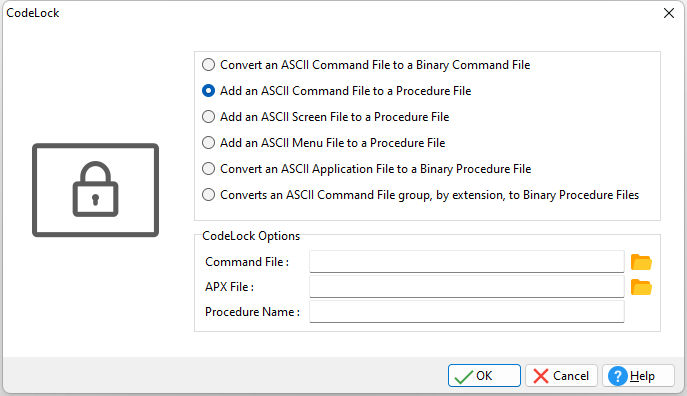
Task: Click the green checkmark on OK
Action: 464,376
